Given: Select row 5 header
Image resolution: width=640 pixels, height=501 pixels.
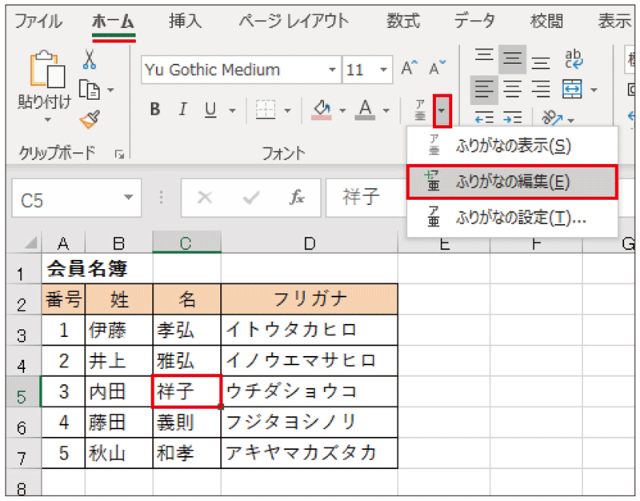Looking at the screenshot, I should tap(23, 392).
